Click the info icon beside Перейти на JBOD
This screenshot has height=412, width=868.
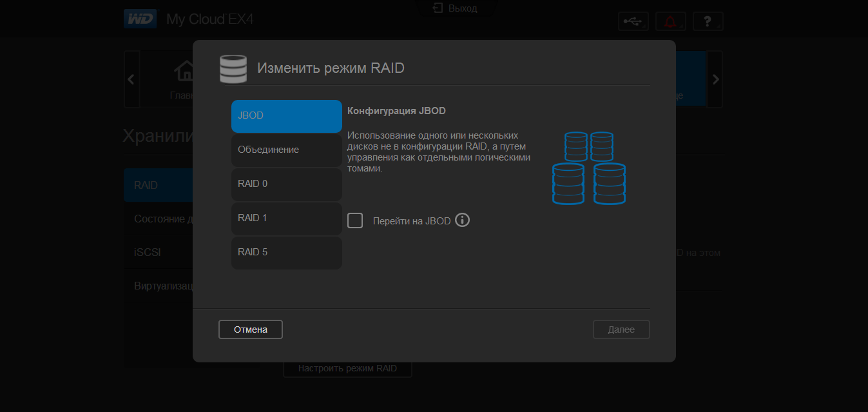click(462, 221)
